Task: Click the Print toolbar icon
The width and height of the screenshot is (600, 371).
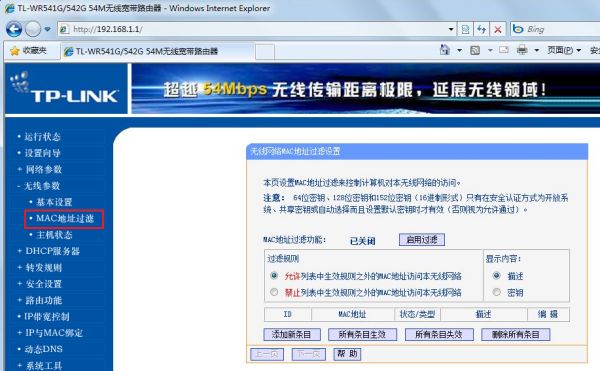Action: (522, 50)
